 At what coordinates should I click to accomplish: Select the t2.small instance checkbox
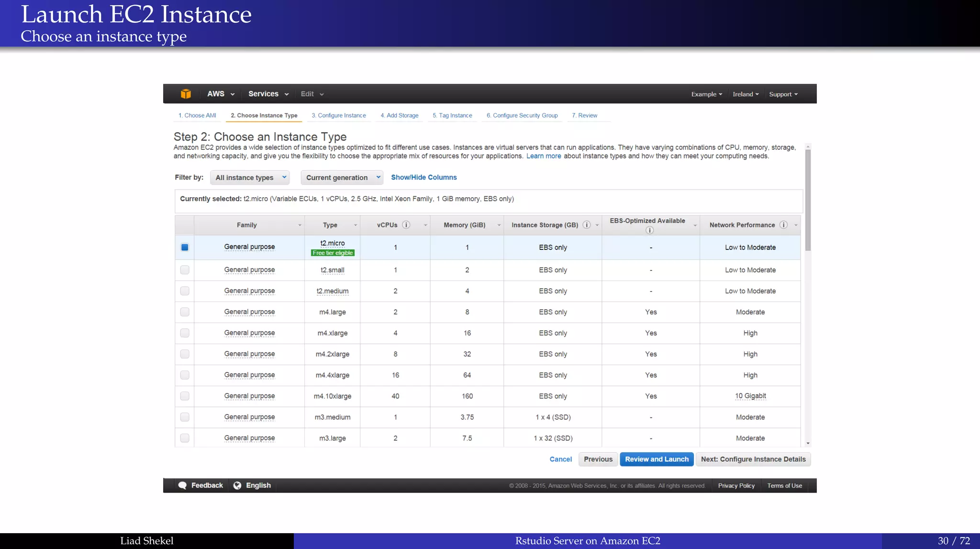tap(185, 270)
